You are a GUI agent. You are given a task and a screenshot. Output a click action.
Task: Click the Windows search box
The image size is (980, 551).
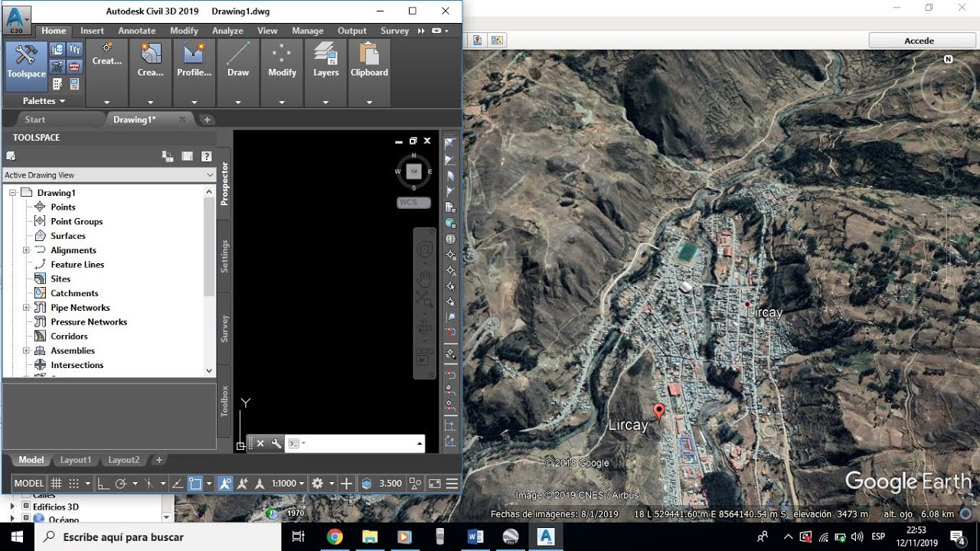point(158,537)
